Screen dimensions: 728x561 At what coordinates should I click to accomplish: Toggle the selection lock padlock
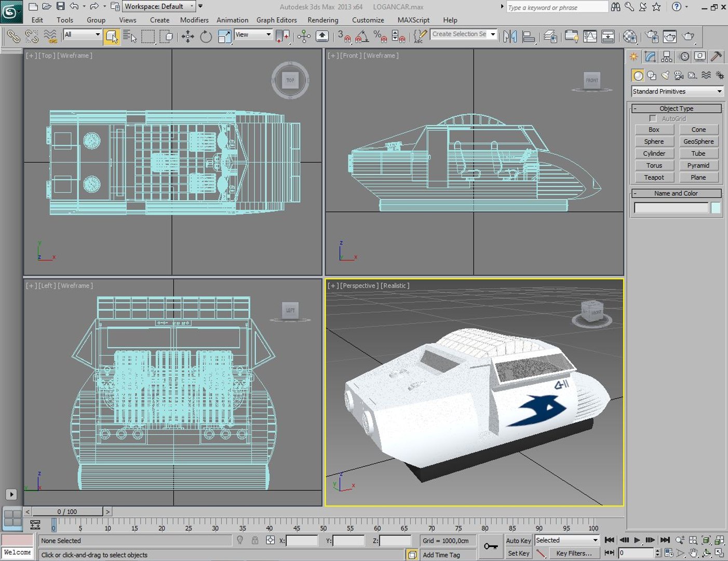(x=255, y=540)
